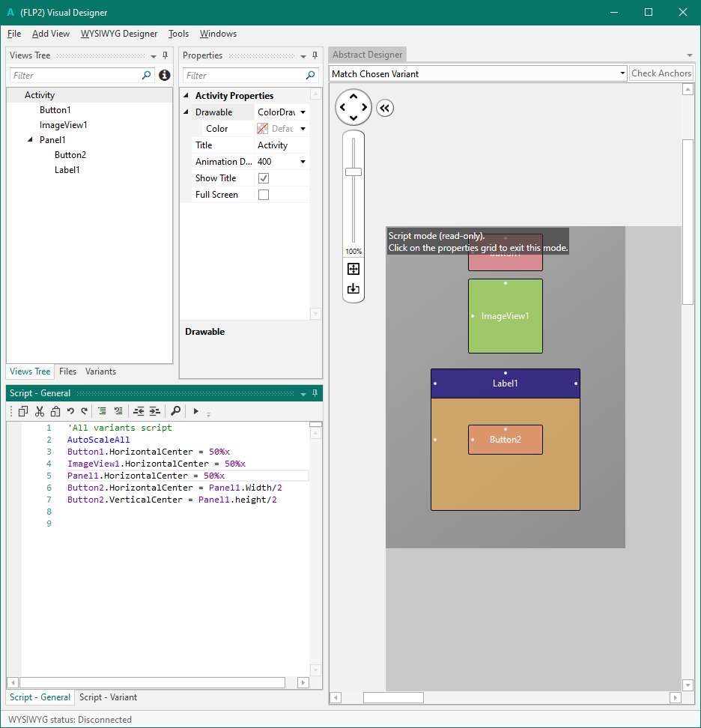This screenshot has height=728, width=701.
Task: Click the fit-to-screen icon below zoom slider
Action: [x=353, y=269]
